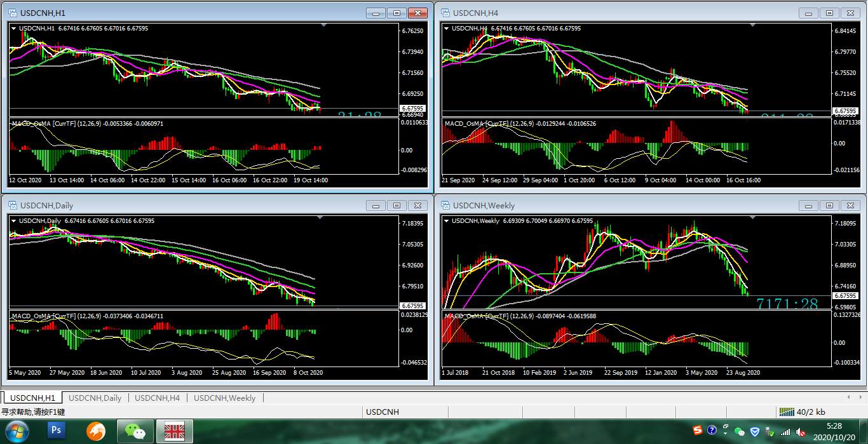Switch to the USDCNH,H1 bottom tab
The image size is (868, 444).
coord(33,398)
